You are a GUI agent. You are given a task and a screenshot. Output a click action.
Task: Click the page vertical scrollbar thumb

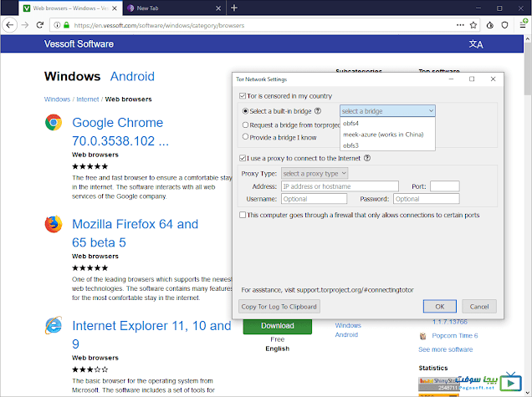coord(528,69)
